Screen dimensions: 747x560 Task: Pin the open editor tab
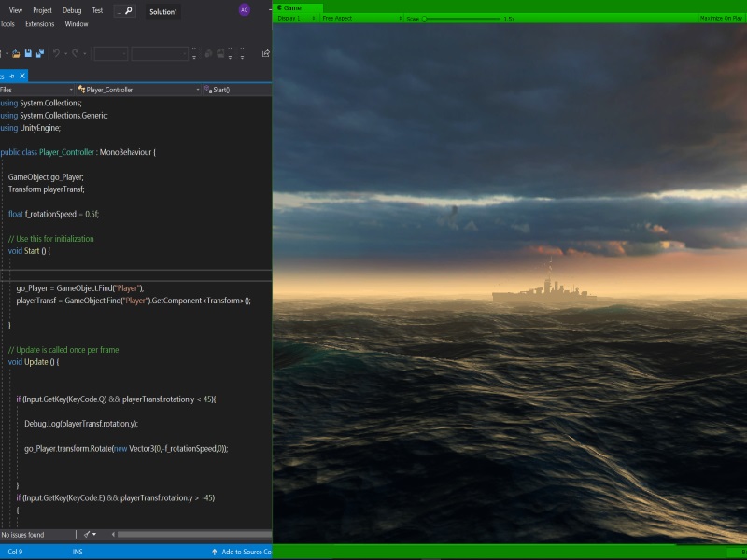[11, 76]
